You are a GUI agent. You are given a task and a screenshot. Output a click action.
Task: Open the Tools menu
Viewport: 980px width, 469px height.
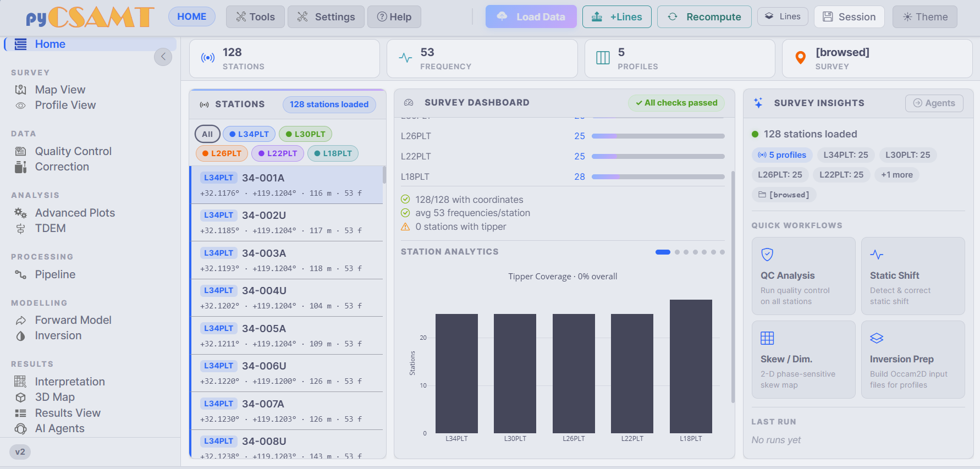click(255, 17)
